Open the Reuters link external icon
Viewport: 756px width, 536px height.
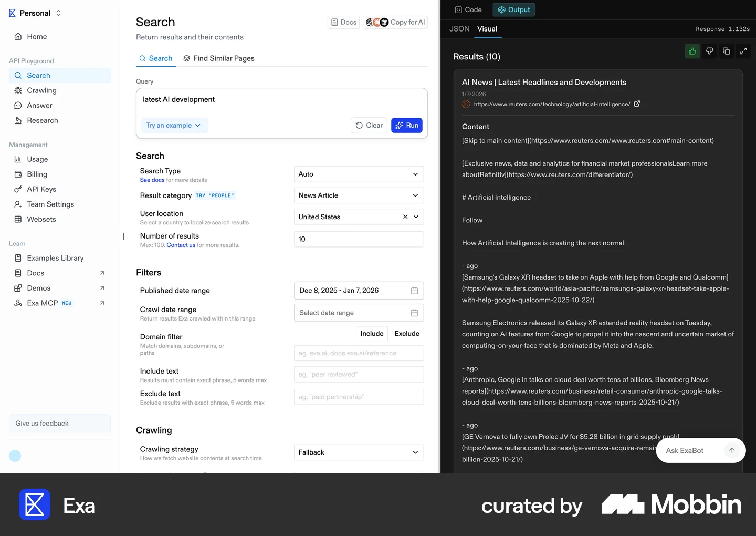tap(637, 104)
